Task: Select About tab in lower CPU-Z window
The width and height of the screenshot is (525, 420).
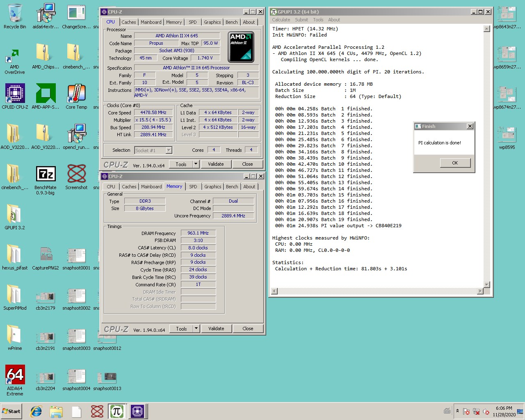Action: click(x=249, y=187)
